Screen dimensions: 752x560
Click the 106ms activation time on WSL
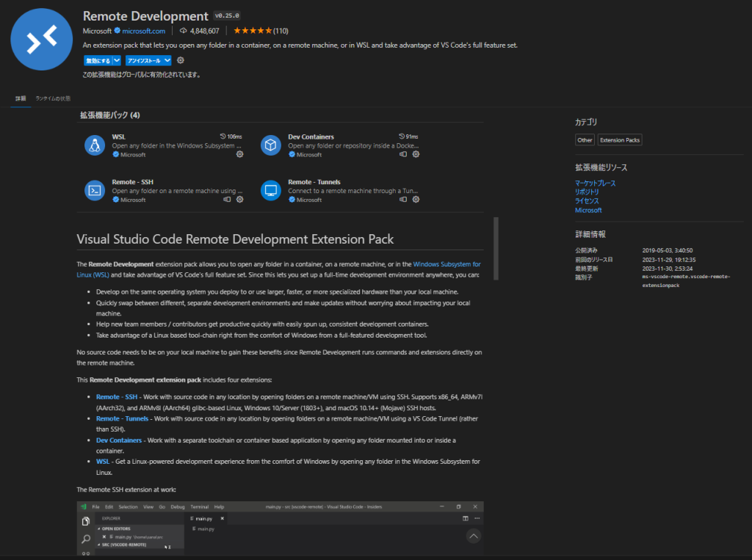pyautogui.click(x=231, y=137)
